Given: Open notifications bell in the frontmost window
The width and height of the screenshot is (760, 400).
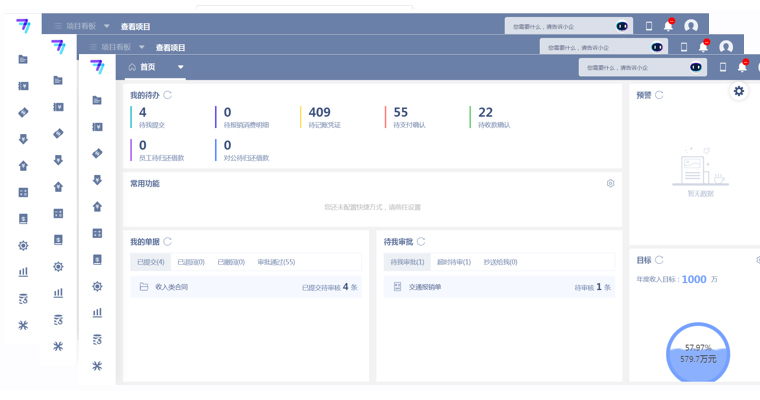Looking at the screenshot, I should 742,67.
